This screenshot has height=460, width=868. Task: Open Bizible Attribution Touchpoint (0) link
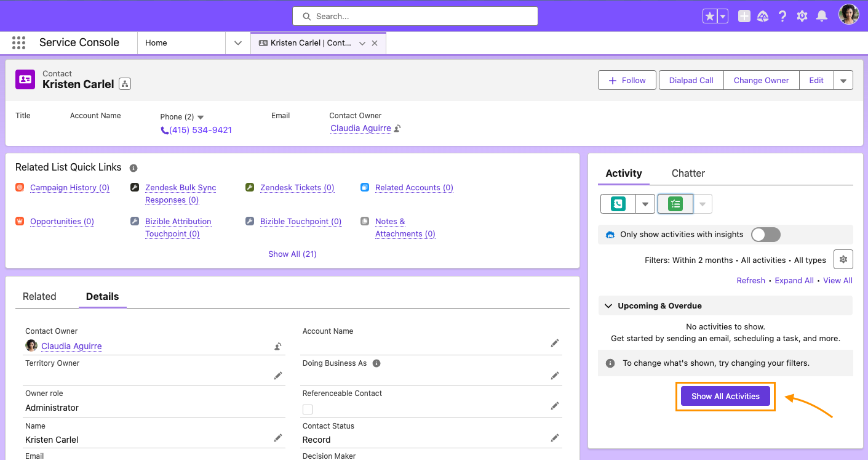click(x=178, y=227)
